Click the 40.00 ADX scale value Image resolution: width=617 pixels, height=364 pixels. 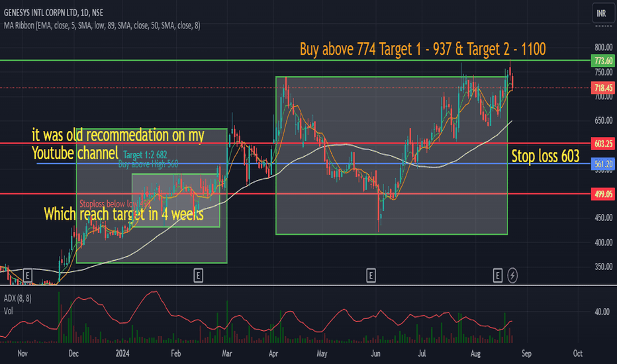(x=602, y=312)
